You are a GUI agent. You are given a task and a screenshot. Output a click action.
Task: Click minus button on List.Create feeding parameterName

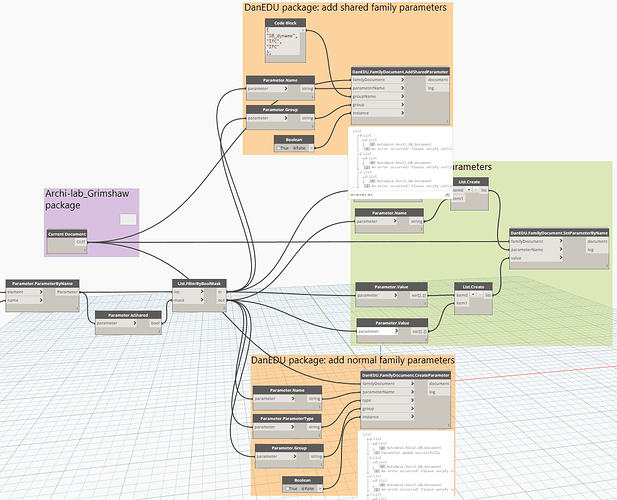pos(476,190)
